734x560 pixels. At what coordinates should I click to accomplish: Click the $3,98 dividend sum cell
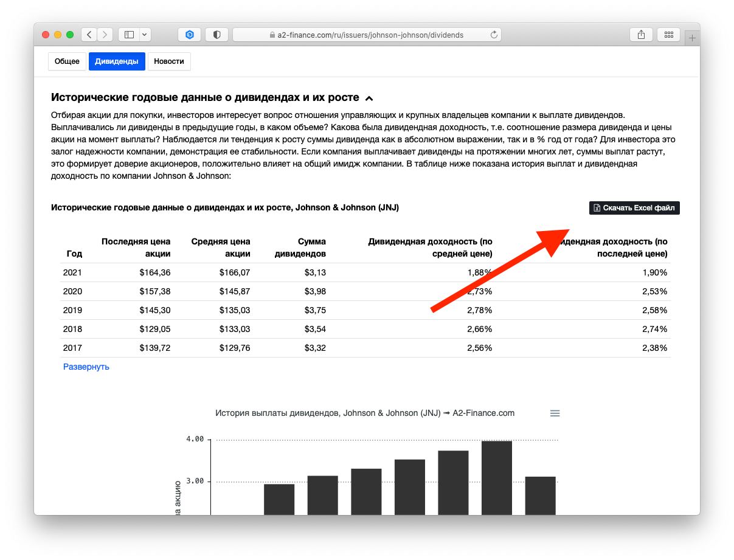(x=315, y=291)
